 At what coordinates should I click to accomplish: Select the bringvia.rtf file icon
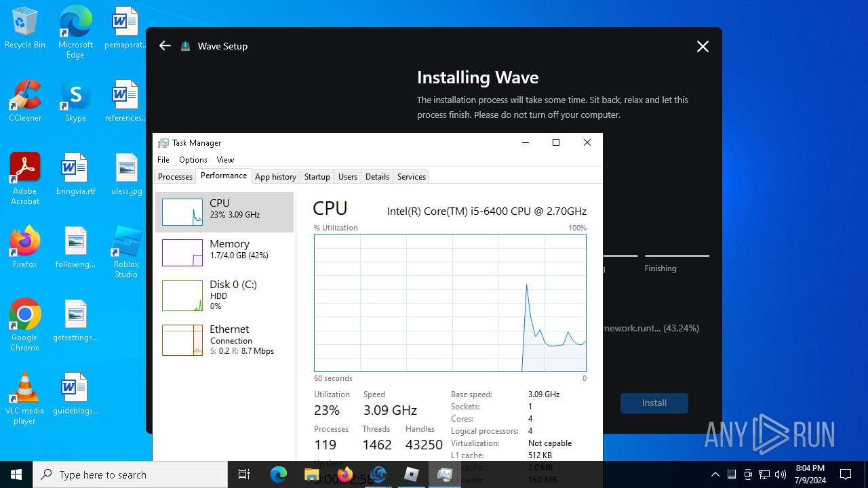point(75,174)
